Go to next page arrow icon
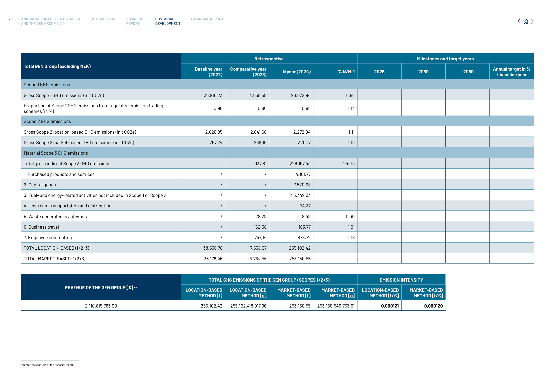555x392 pixels. point(532,21)
